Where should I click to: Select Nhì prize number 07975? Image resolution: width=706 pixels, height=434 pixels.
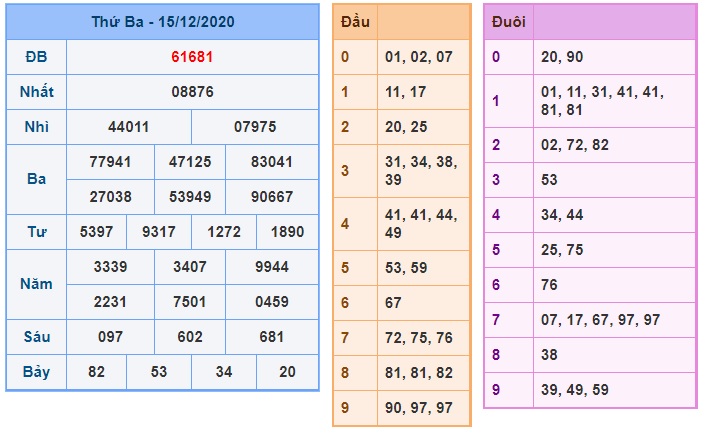pyautogui.click(x=255, y=127)
